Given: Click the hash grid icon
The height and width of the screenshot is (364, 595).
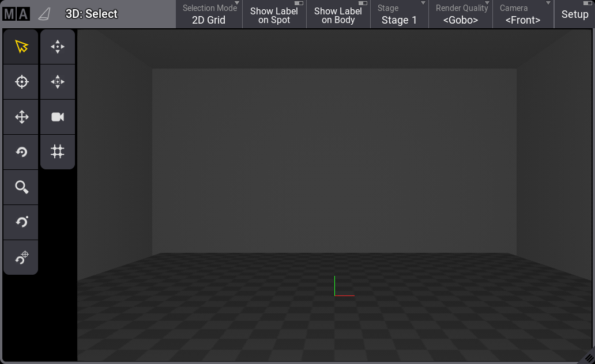Looking at the screenshot, I should tap(58, 151).
